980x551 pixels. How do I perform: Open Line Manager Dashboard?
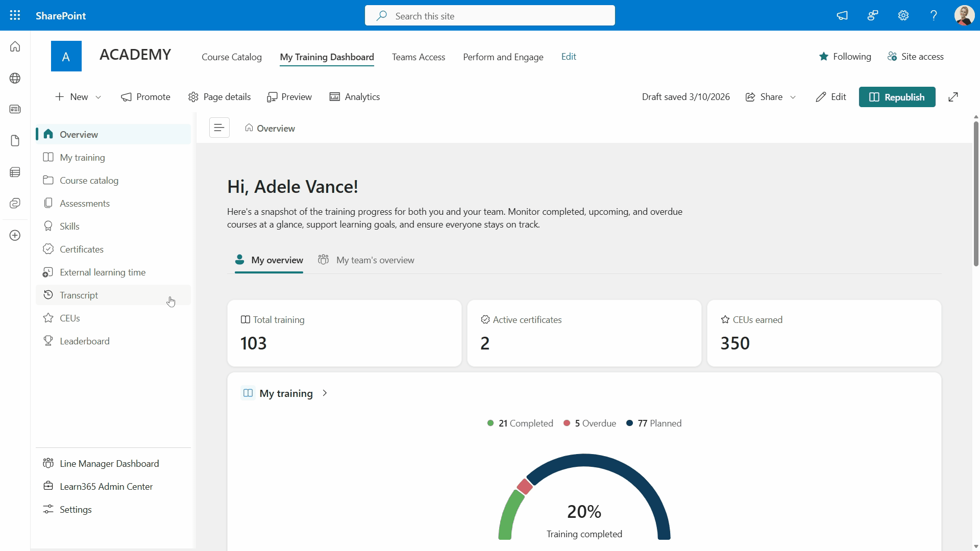(113, 463)
